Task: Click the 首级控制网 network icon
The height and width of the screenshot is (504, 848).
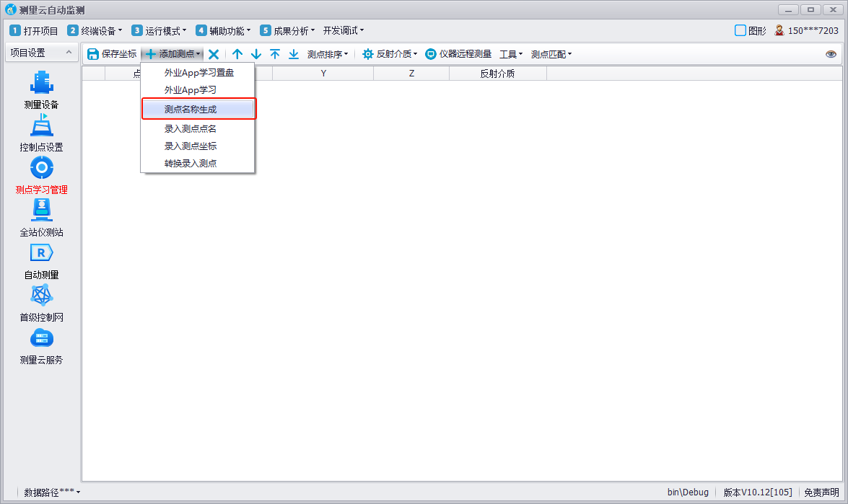Action: (41, 296)
